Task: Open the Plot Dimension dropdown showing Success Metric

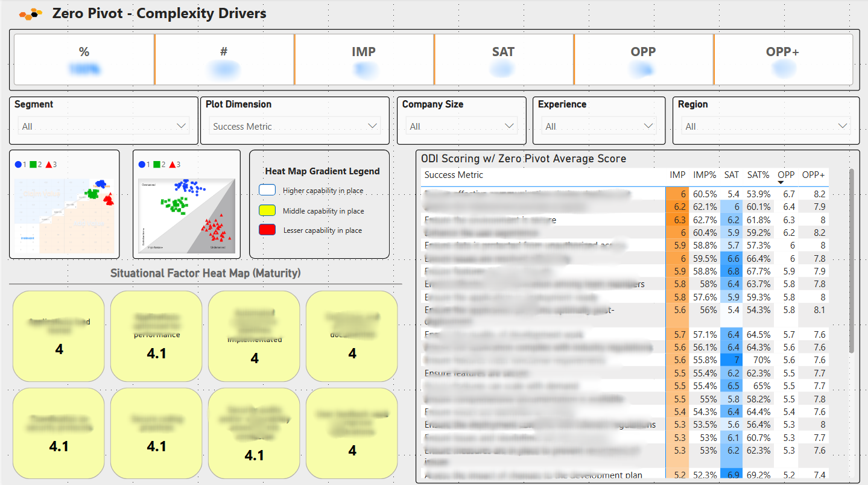Action: pos(295,126)
